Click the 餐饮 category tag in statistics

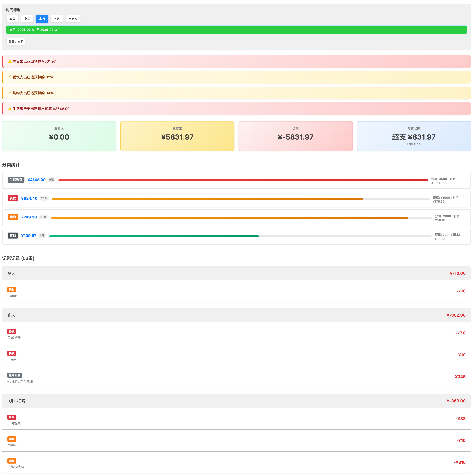coord(13,198)
